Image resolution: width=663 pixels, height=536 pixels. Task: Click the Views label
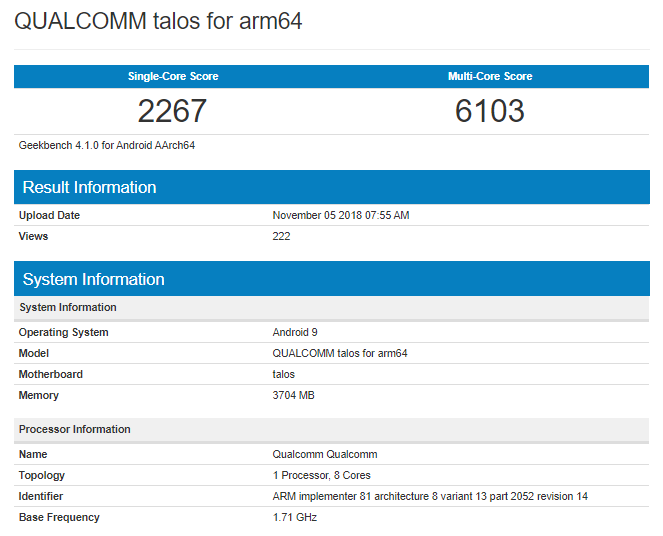point(33,236)
